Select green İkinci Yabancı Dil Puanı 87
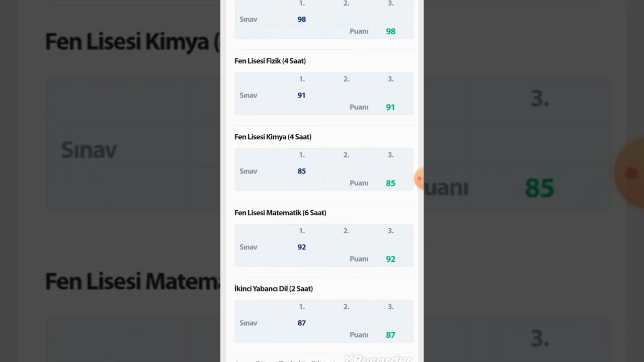Screen dimensions: 644x362 coord(390,335)
